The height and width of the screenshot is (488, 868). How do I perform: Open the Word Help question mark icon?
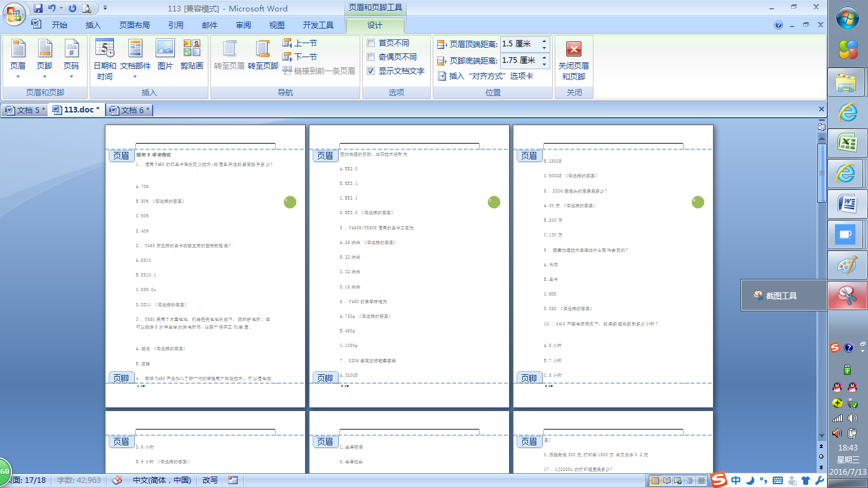coord(778,25)
